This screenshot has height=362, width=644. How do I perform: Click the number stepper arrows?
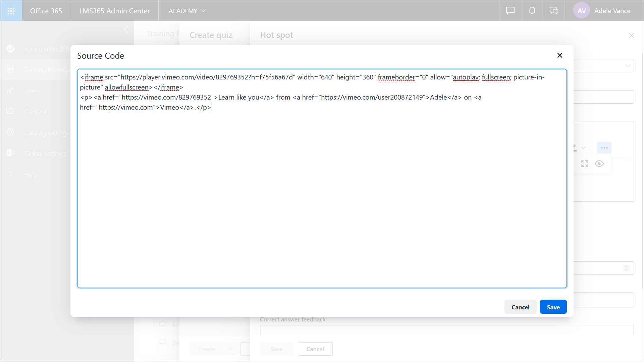[626, 268]
